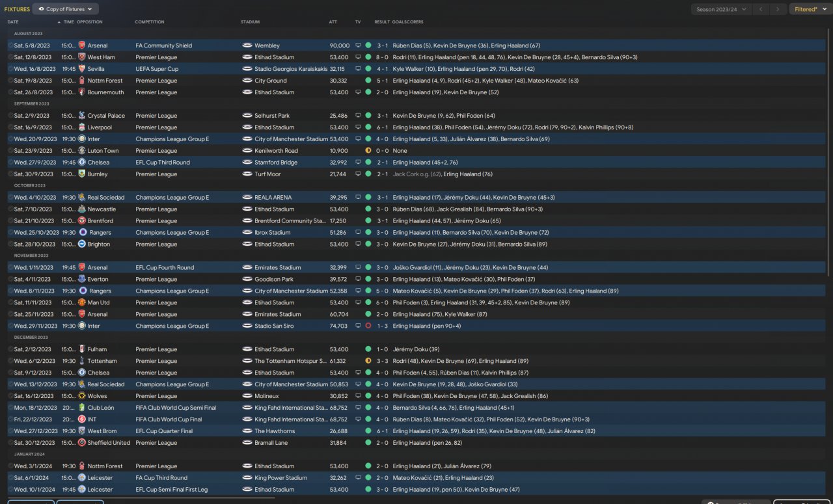Sort by the Competition column header

(x=150, y=22)
